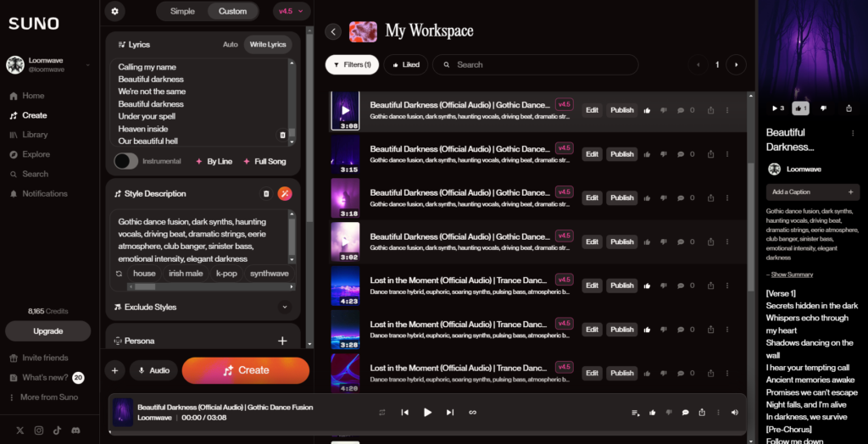Go to Home in sidebar
868x444 pixels.
click(x=27, y=96)
